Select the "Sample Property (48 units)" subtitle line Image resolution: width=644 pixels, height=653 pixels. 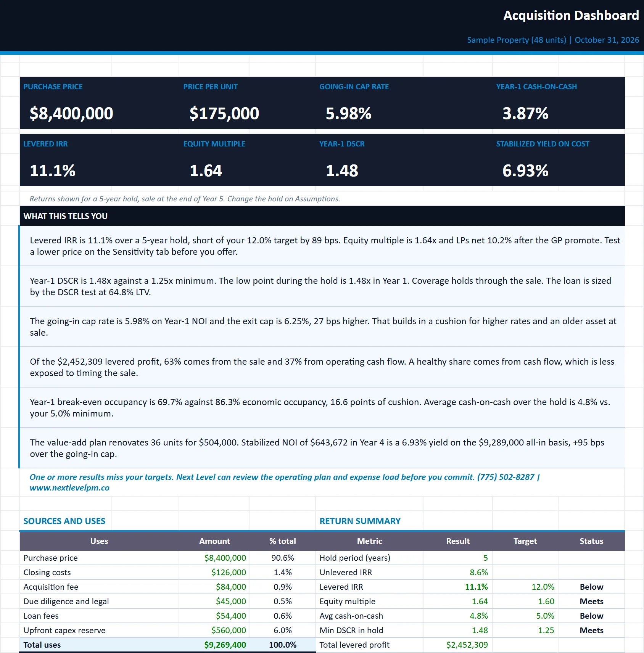coord(553,40)
